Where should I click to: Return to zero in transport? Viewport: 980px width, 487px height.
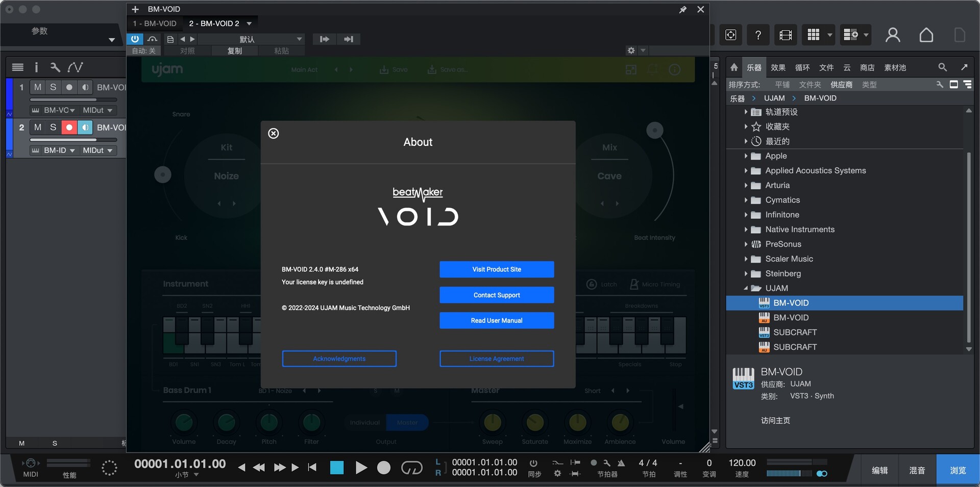click(x=312, y=467)
